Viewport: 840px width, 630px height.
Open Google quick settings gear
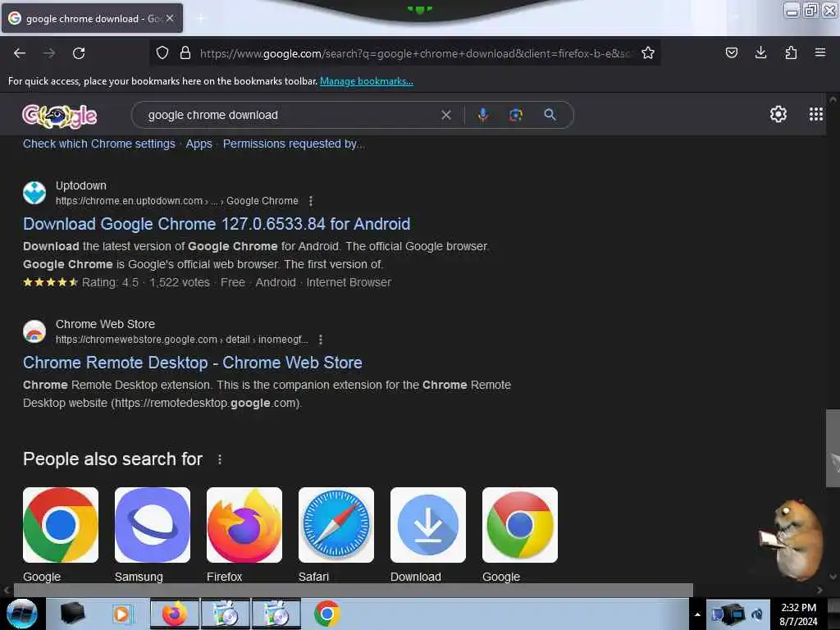(x=778, y=114)
